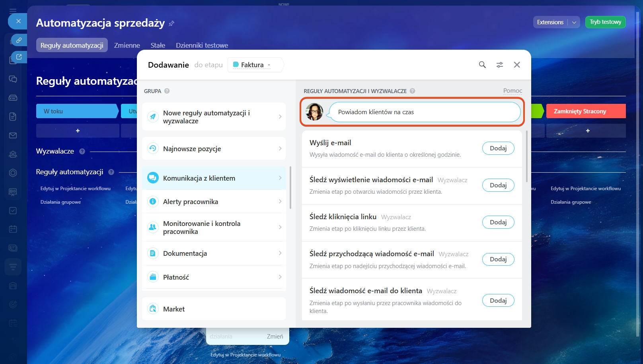The height and width of the screenshot is (364, 643).
Task: Click the Tryb testowy button
Action: [x=605, y=22]
